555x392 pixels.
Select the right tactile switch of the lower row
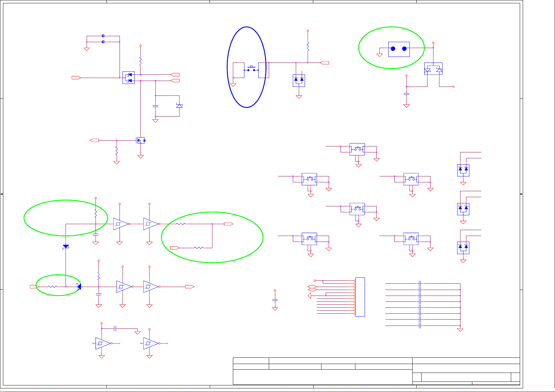[411, 239]
